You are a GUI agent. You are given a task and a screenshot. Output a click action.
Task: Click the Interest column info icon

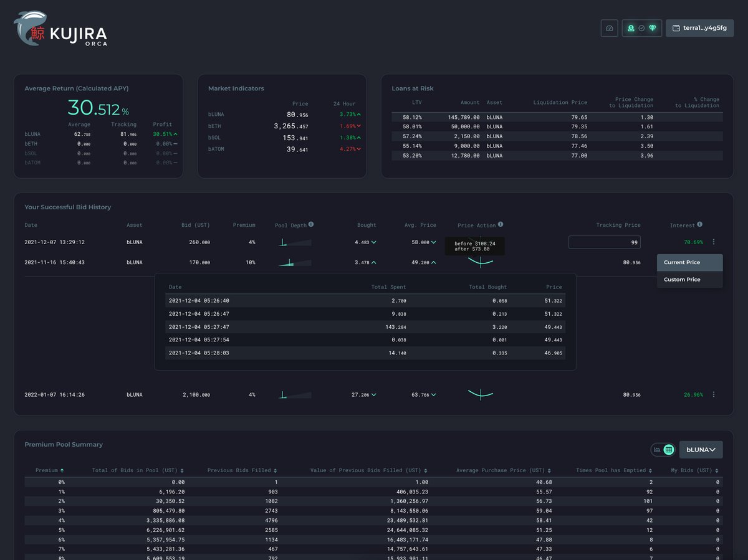(700, 224)
